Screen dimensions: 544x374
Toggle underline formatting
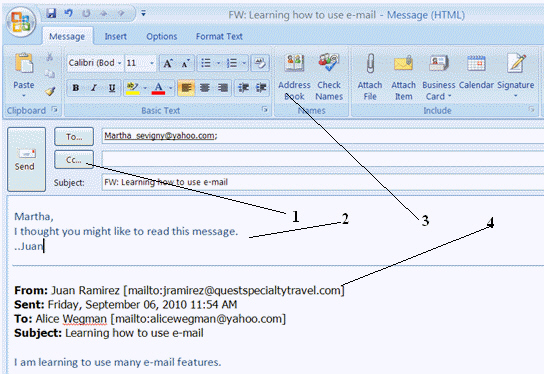(112, 88)
